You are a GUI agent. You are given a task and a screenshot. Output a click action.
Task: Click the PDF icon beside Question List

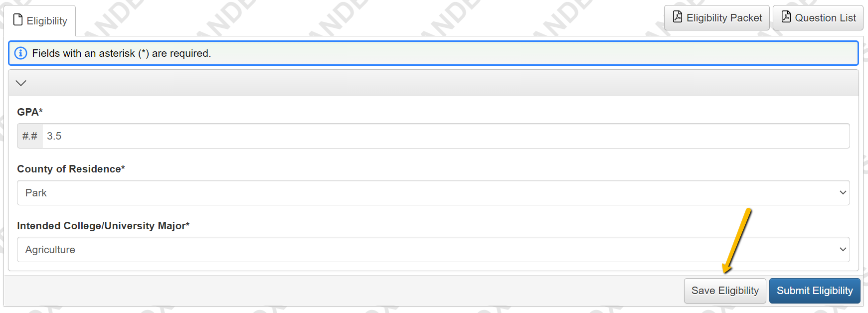click(786, 17)
